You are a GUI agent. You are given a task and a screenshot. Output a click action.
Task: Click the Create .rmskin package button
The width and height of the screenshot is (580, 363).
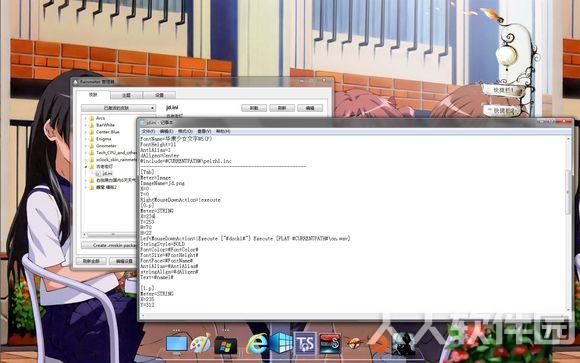click(109, 245)
